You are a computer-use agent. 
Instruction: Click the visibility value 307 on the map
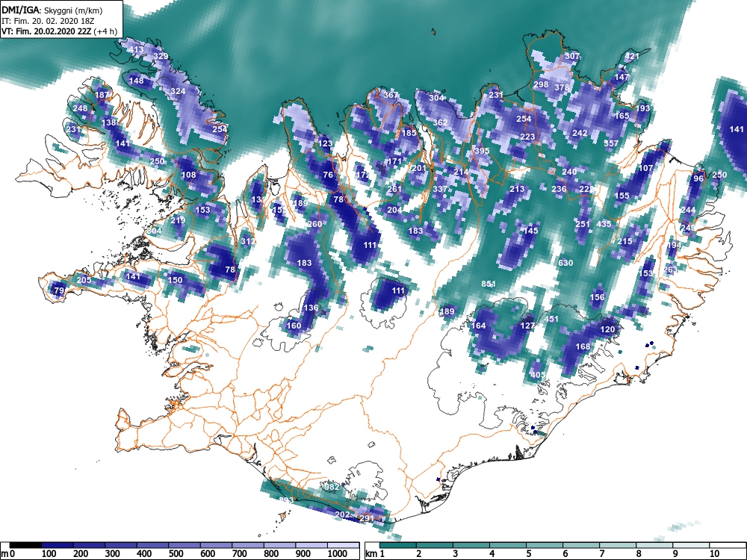click(572, 56)
